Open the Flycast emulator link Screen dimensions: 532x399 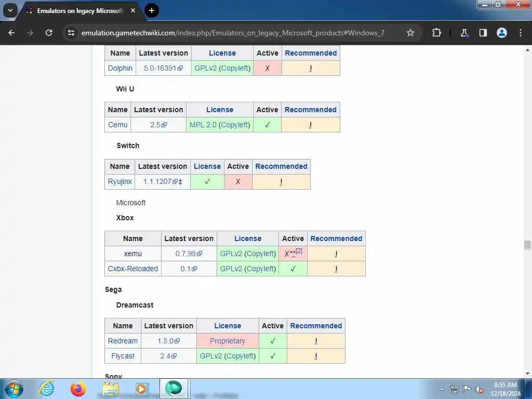(123, 356)
